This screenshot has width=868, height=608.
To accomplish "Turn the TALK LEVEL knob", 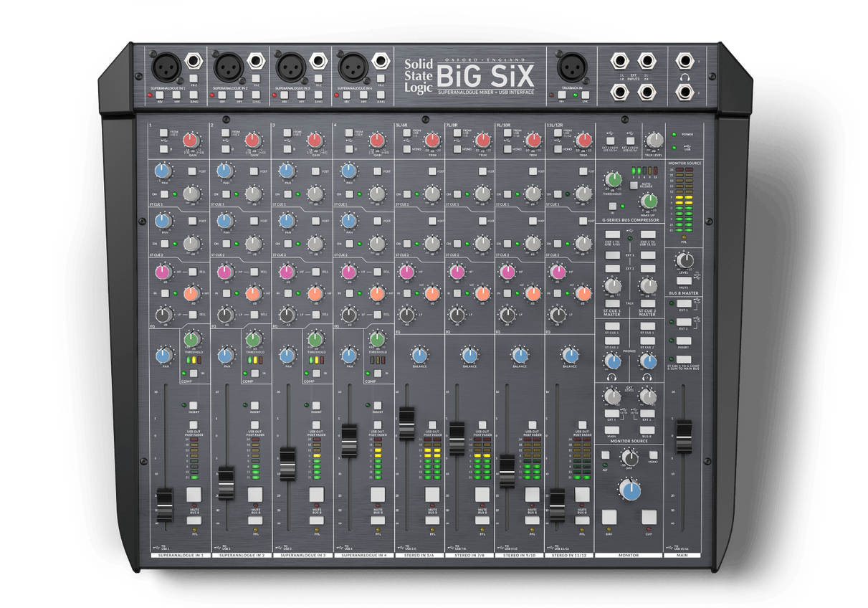I will point(654,141).
